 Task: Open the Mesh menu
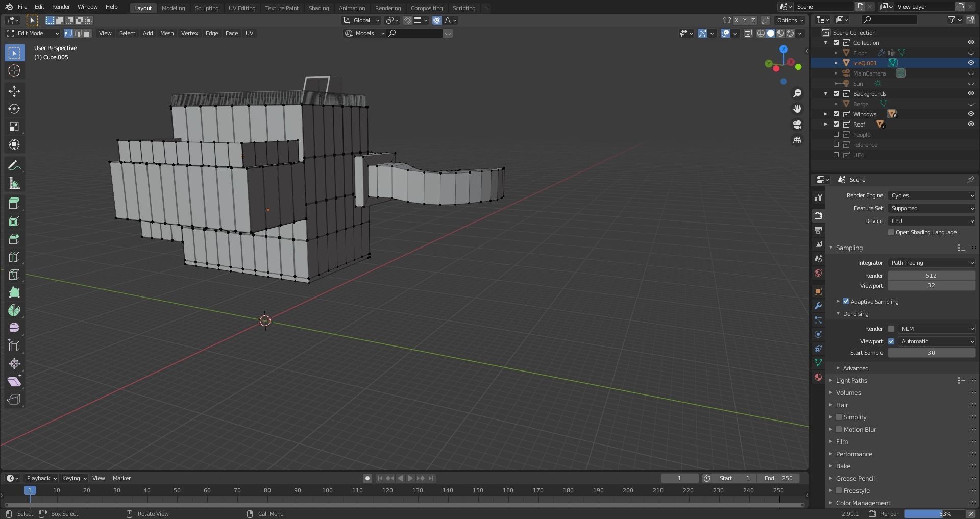click(167, 33)
